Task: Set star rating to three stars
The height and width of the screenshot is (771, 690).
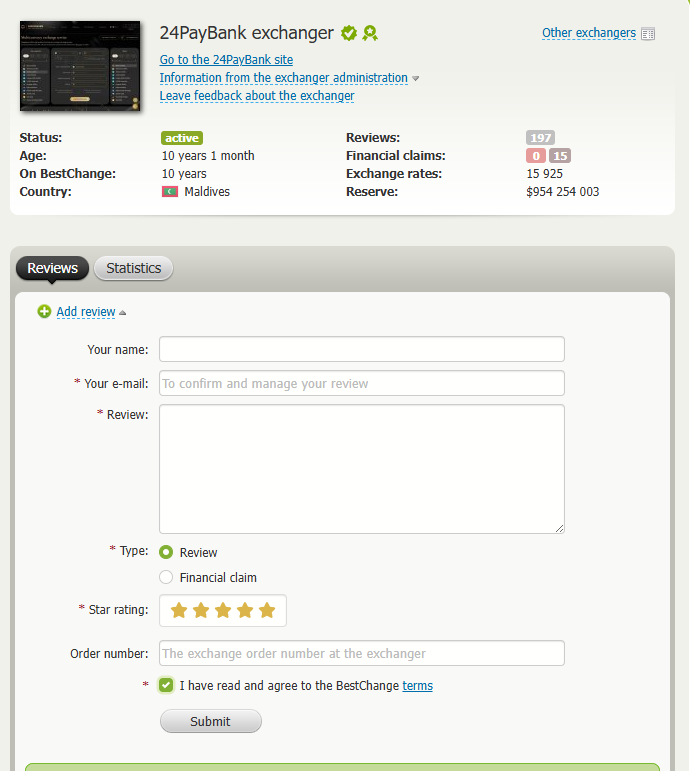Action: click(223, 610)
